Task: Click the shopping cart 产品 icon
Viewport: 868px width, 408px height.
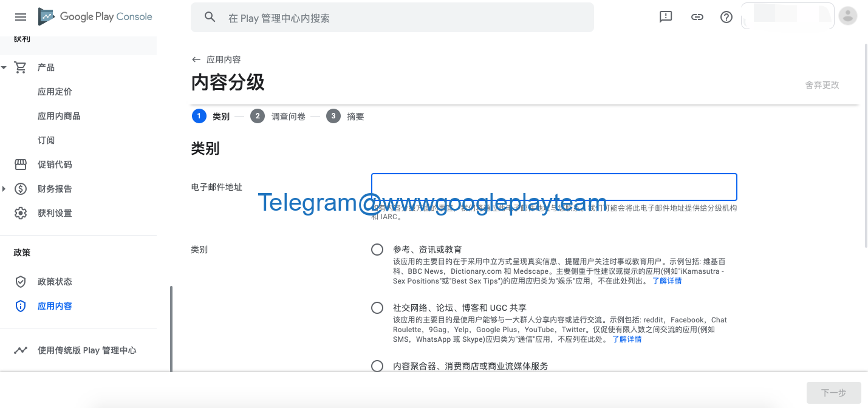Action: 21,67
